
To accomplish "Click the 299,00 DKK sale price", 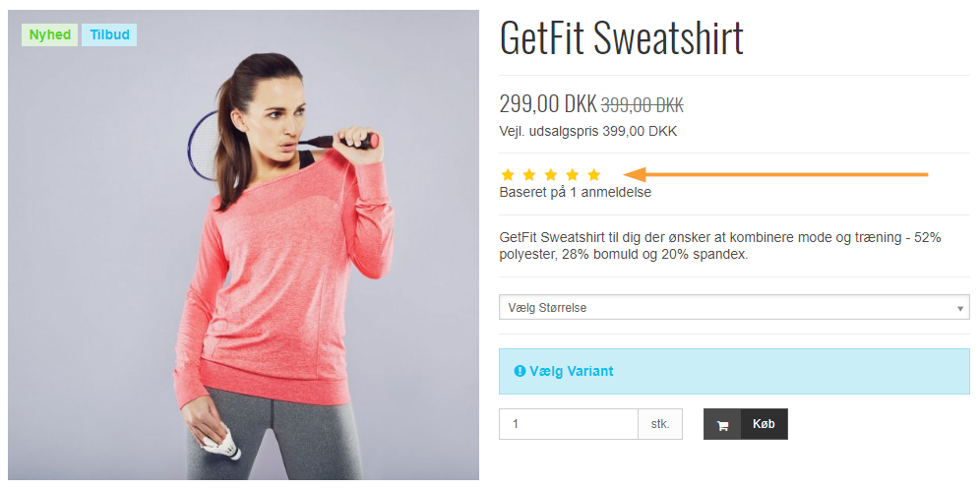I will [548, 104].
